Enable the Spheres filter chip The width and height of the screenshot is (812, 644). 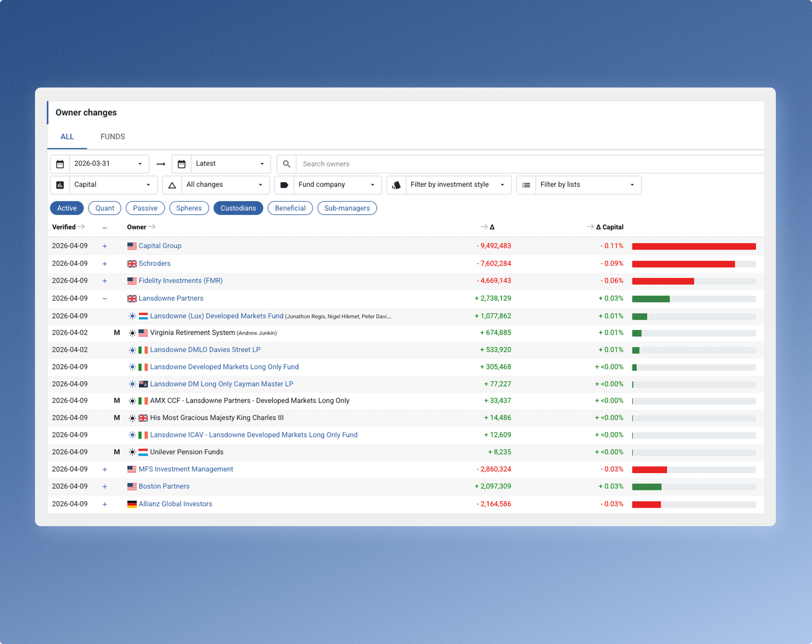tap(189, 208)
